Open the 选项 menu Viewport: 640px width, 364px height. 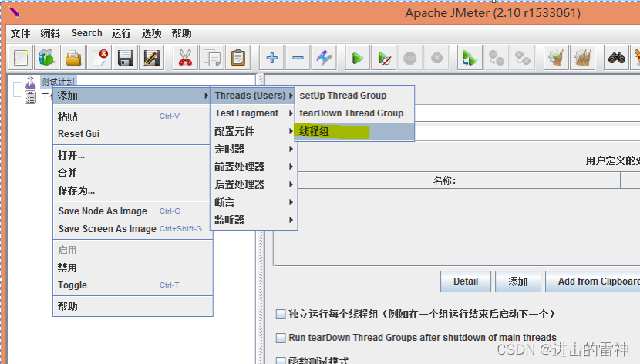151,33
